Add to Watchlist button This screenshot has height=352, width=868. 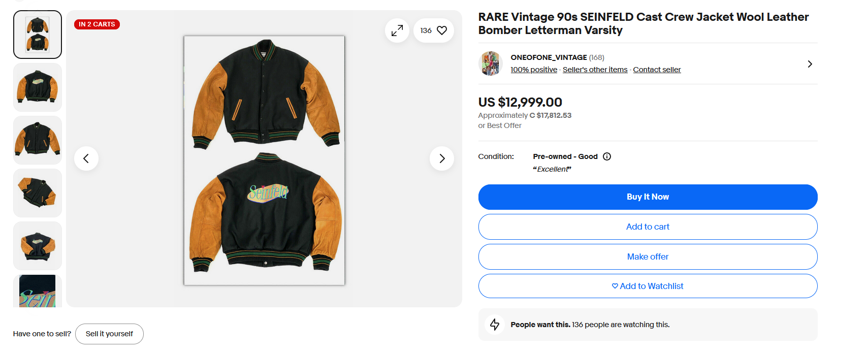[648, 286]
